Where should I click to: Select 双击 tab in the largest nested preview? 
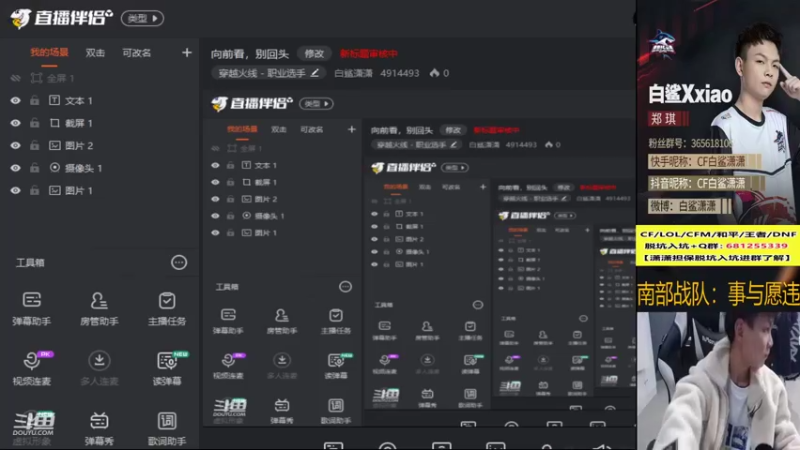point(279,130)
